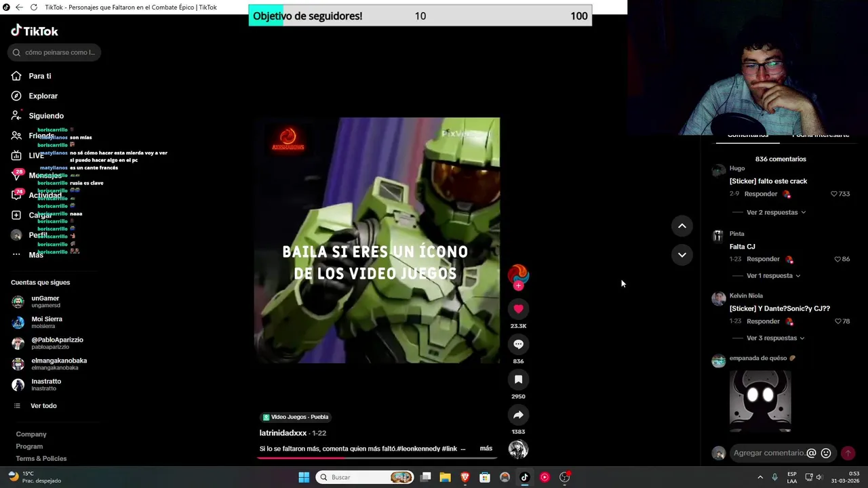Open comments via speech bubble icon
This screenshot has height=488, width=868.
[x=518, y=344]
